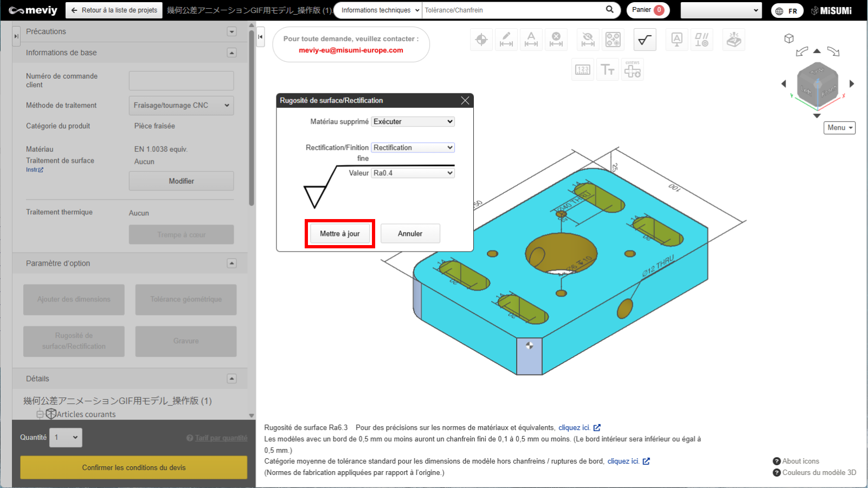Click the Top face of view cube
868x488 pixels.
click(817, 71)
